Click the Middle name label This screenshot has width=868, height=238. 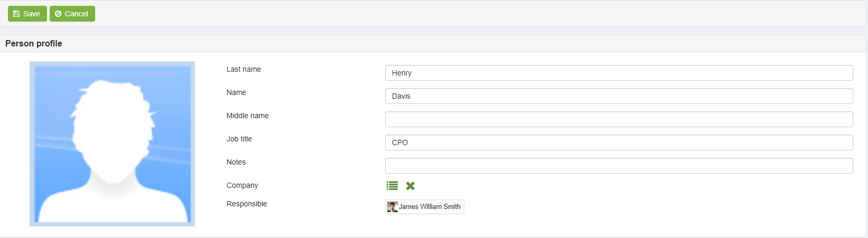[x=248, y=116]
